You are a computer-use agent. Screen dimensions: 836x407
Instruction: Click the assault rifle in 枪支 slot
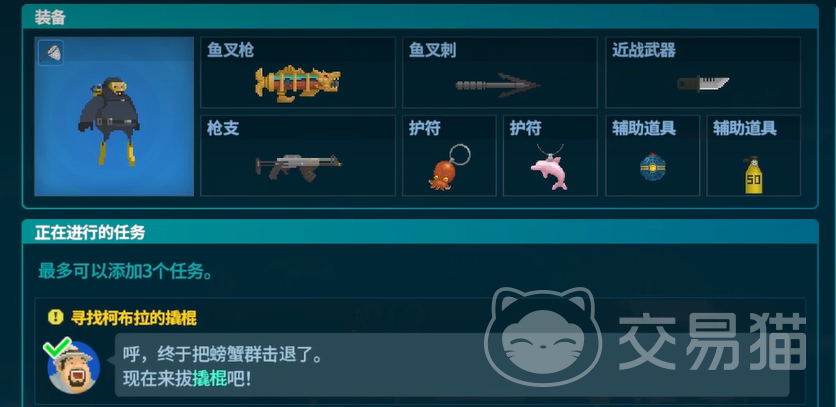tap(298, 166)
